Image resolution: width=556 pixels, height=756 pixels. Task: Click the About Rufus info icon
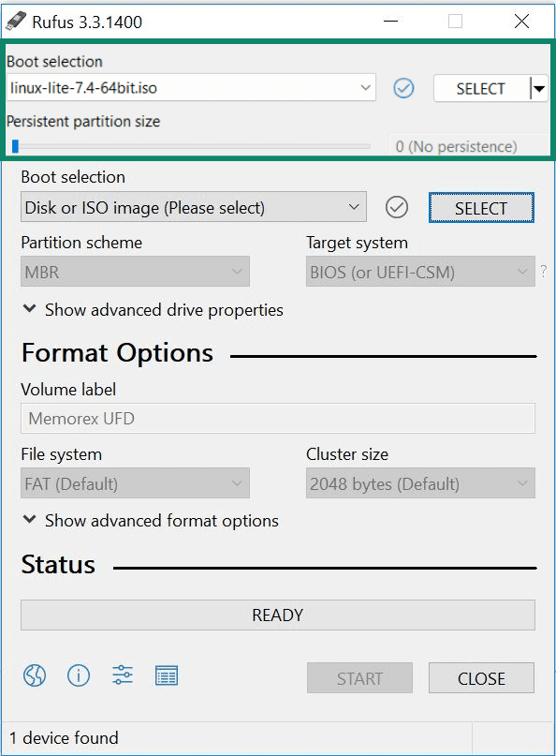pos(78,675)
